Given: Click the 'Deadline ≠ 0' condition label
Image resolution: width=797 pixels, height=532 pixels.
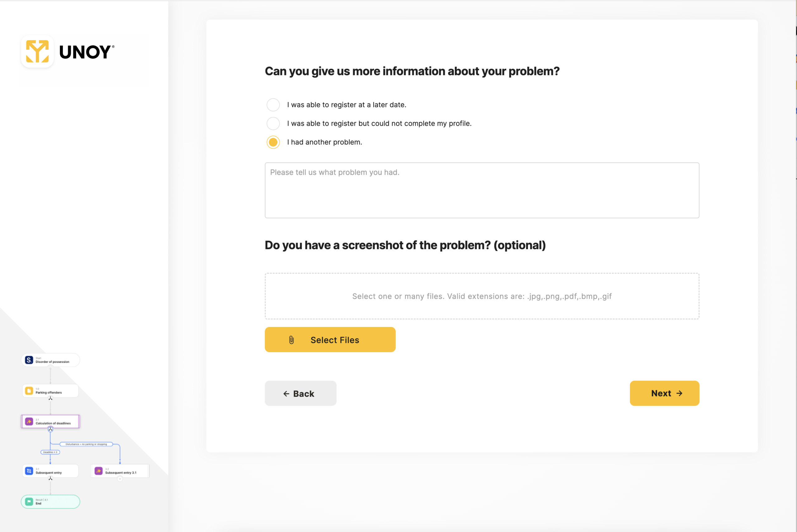Looking at the screenshot, I should coord(50,452).
